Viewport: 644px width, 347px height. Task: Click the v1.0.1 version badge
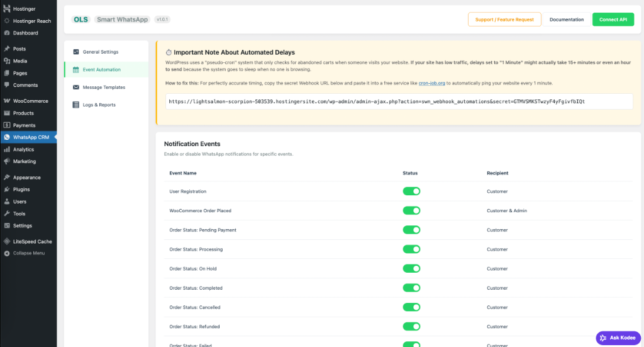pyautogui.click(x=162, y=20)
